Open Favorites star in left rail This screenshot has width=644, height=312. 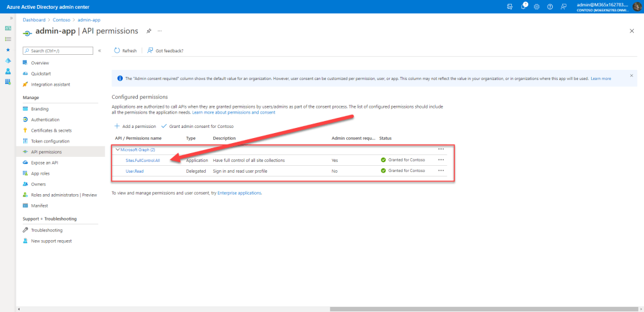point(8,49)
